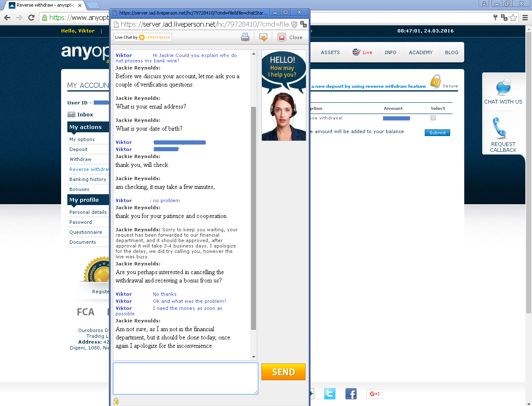Close the Reverse withdraw browser tab
The width and height of the screenshot is (532, 406).
[80, 5]
